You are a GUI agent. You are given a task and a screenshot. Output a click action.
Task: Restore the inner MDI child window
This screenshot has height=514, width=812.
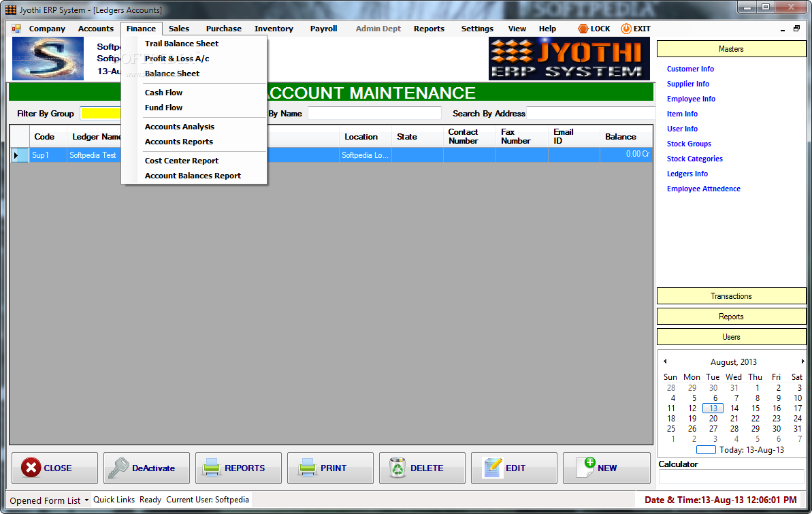[796, 29]
